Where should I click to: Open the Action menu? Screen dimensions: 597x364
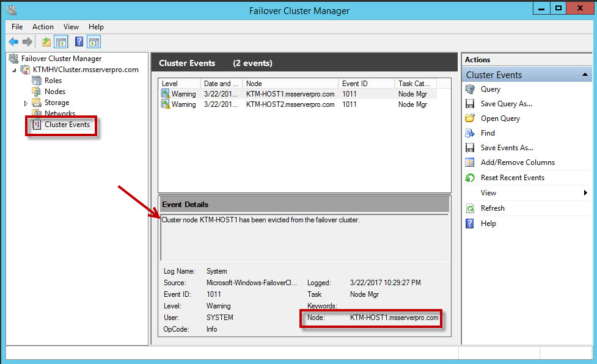tap(43, 27)
